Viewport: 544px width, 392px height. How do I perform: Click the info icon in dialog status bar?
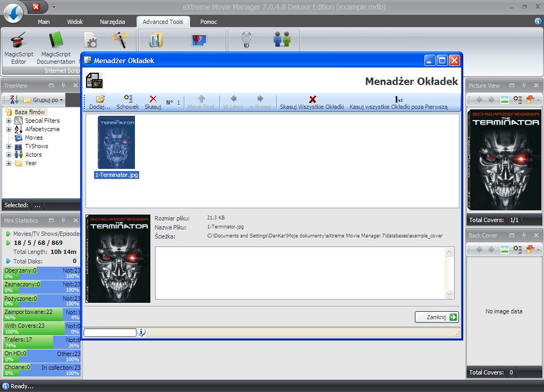point(141,333)
